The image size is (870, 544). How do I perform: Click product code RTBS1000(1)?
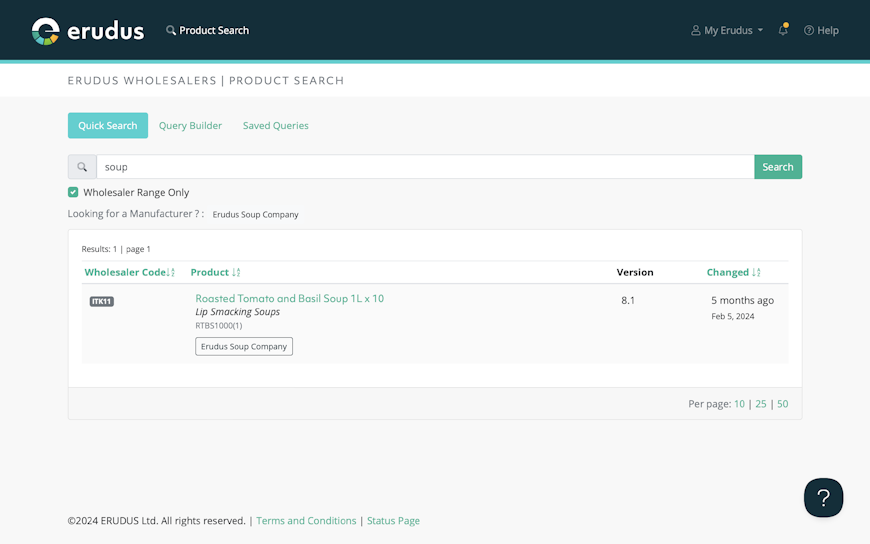(219, 326)
